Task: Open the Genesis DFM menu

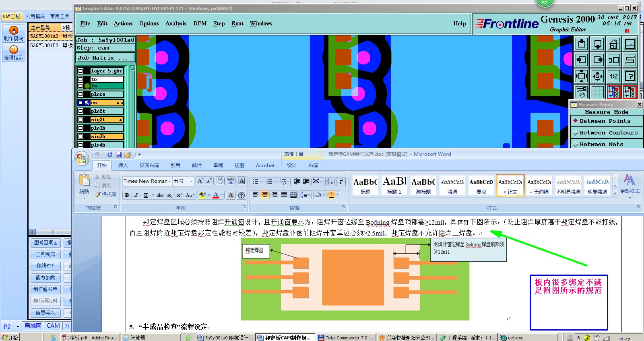Action: [x=200, y=23]
